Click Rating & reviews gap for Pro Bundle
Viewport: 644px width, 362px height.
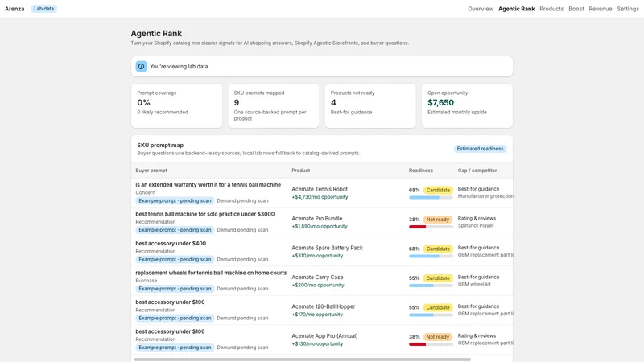click(x=477, y=218)
